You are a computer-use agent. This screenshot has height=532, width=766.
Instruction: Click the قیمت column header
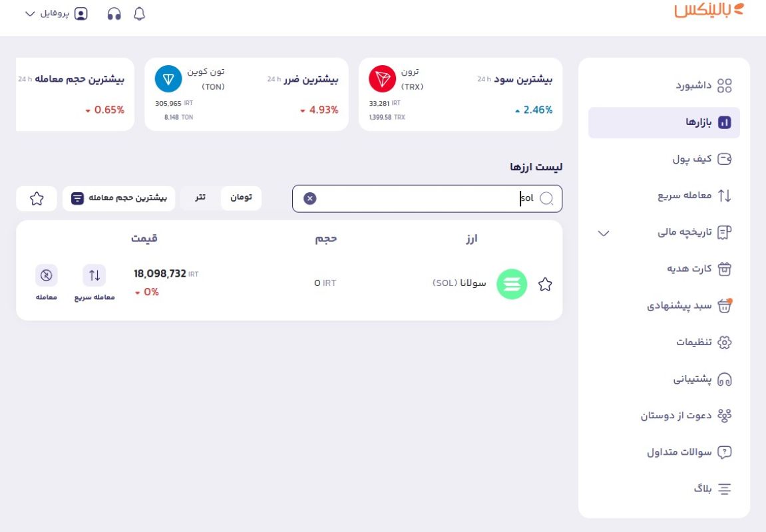click(x=144, y=239)
